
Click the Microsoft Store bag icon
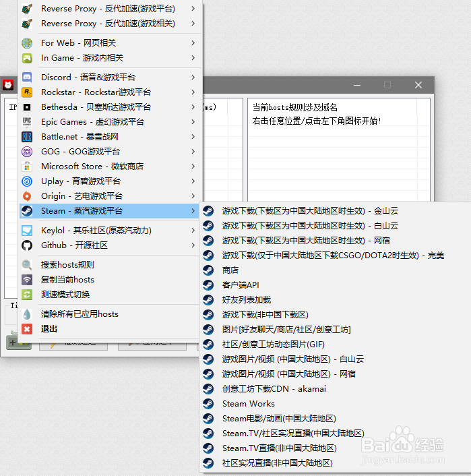tap(27, 167)
